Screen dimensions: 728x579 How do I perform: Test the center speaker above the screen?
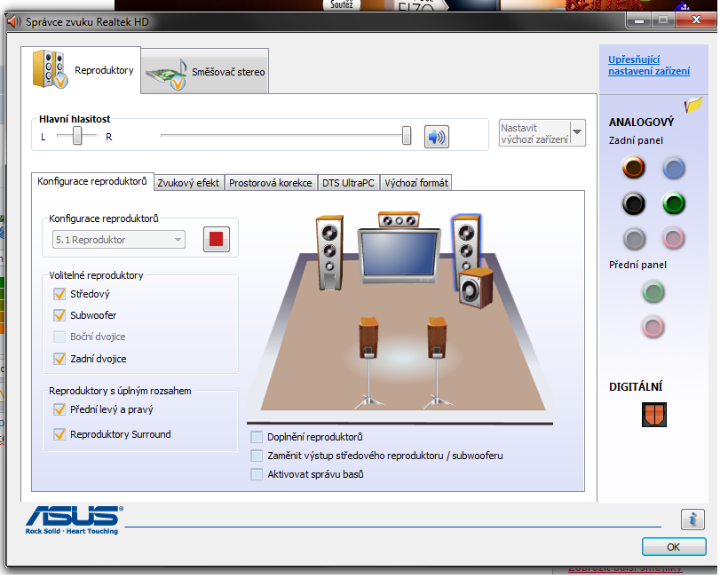point(399,220)
